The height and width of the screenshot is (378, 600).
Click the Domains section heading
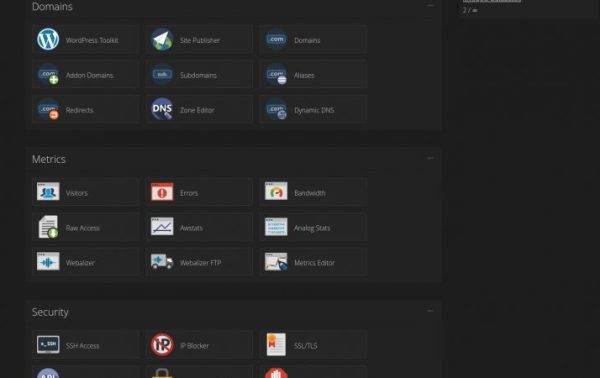click(52, 7)
